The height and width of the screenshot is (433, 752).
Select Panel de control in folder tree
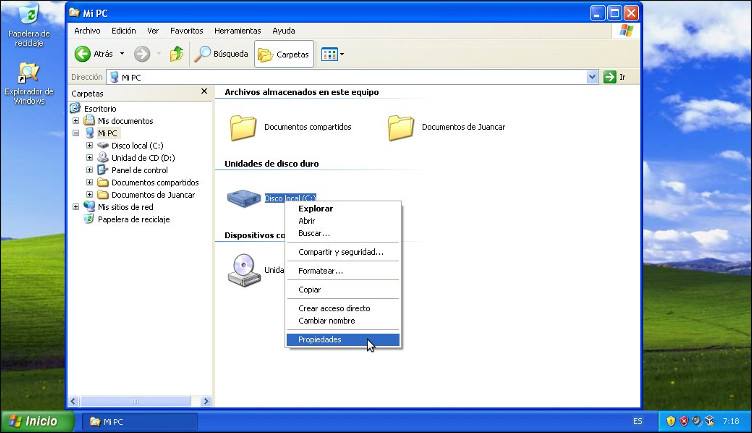[139, 170]
